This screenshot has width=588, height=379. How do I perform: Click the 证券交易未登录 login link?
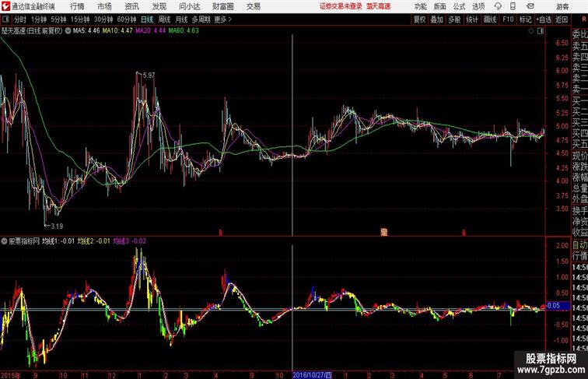[341, 6]
